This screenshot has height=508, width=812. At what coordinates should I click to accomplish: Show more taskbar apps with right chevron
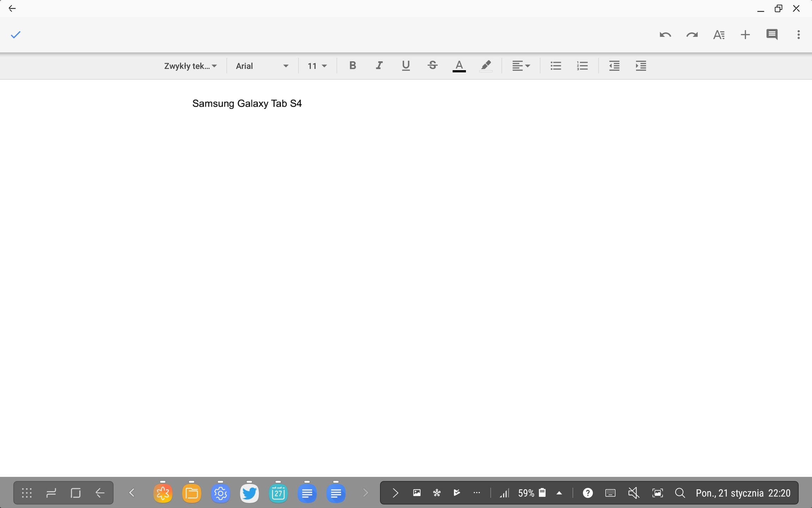click(365, 493)
